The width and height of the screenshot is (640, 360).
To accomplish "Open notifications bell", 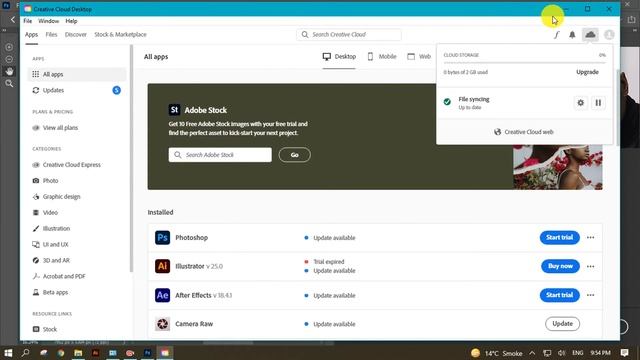I will coord(572,35).
